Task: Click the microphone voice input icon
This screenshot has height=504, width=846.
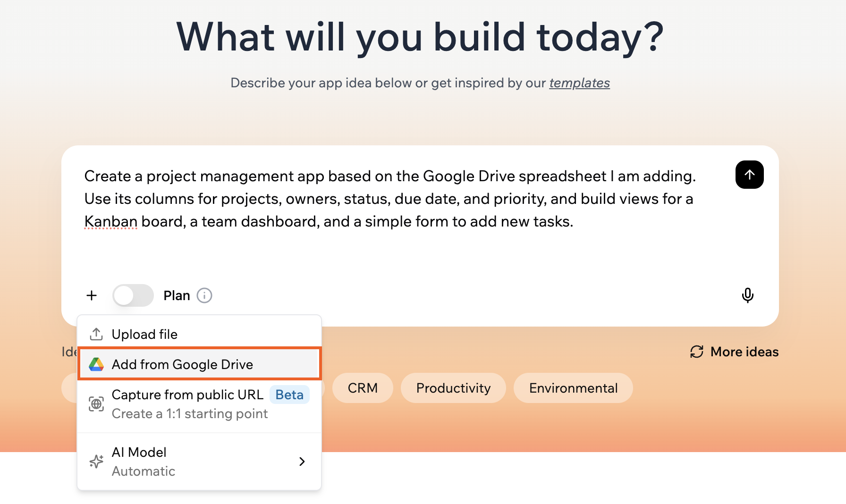Action: [x=747, y=295]
